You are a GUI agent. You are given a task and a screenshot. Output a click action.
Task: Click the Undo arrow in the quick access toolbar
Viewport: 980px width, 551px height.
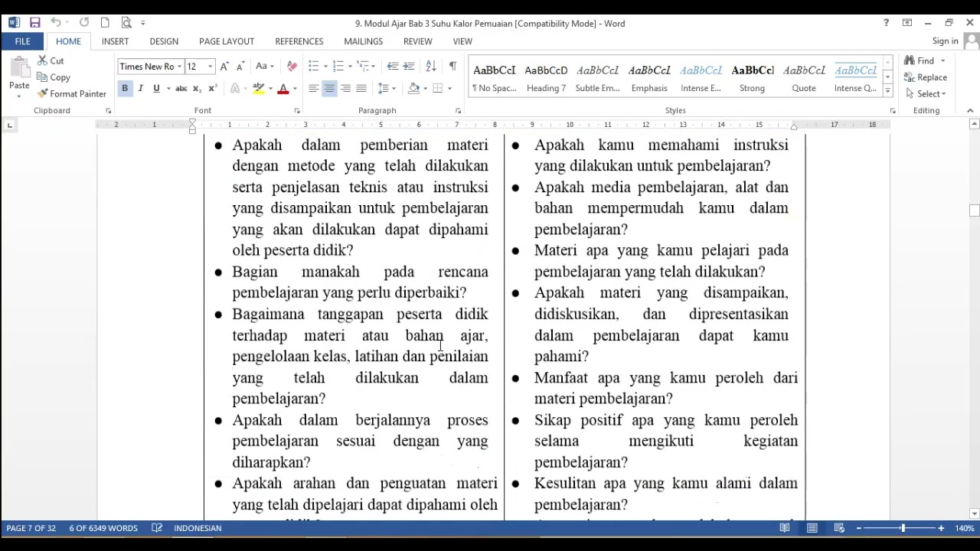point(56,23)
